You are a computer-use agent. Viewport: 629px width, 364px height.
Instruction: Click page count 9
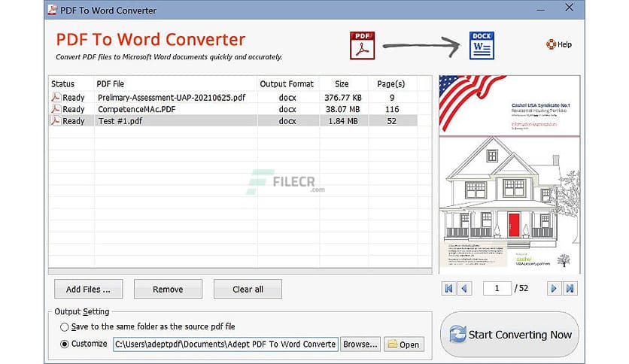(x=392, y=98)
